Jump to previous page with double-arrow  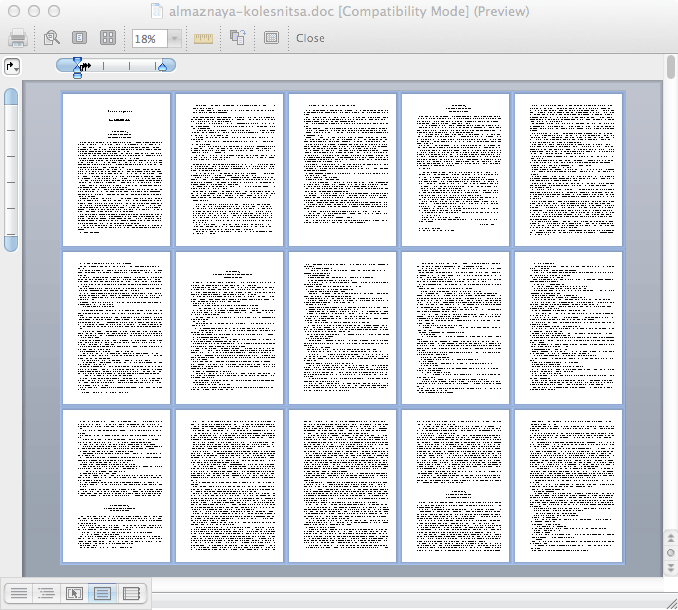tap(670, 539)
